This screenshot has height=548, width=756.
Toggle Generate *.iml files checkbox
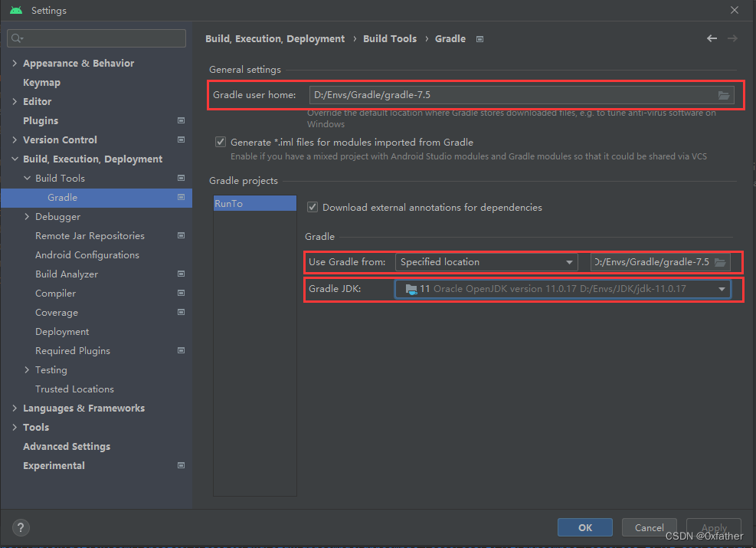tap(221, 142)
